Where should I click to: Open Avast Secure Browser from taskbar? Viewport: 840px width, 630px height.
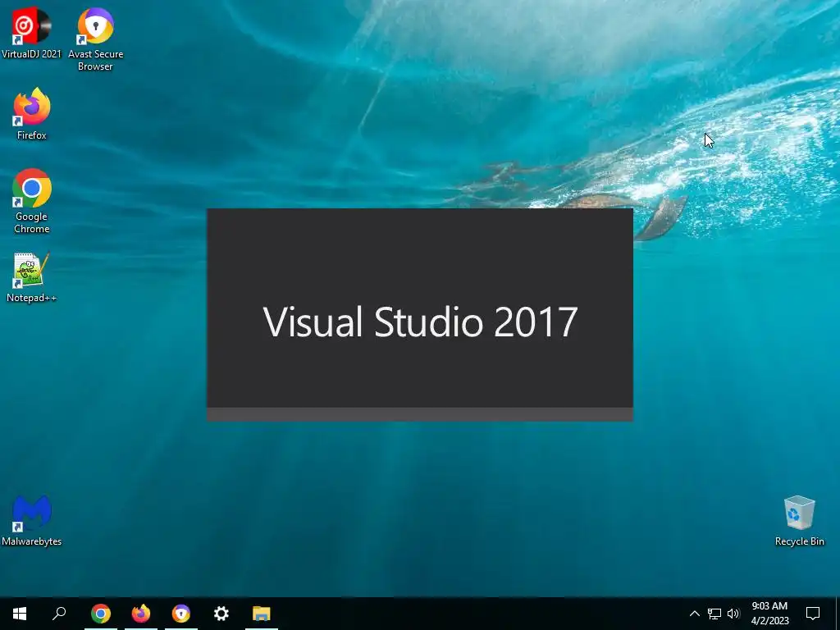point(181,614)
